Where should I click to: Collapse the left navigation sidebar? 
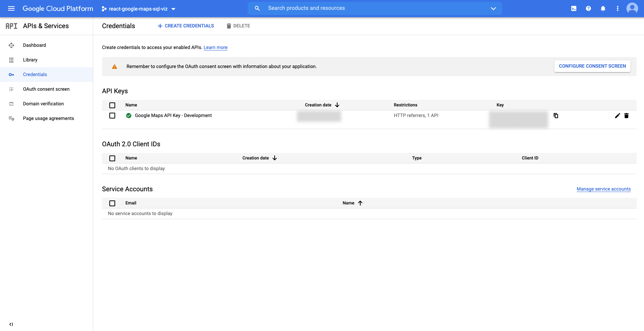(11, 324)
